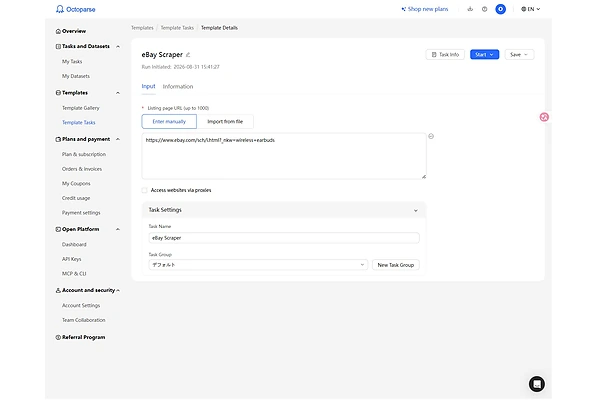Open Account Settings page
The height and width of the screenshot is (400, 600).
pyautogui.click(x=81, y=305)
